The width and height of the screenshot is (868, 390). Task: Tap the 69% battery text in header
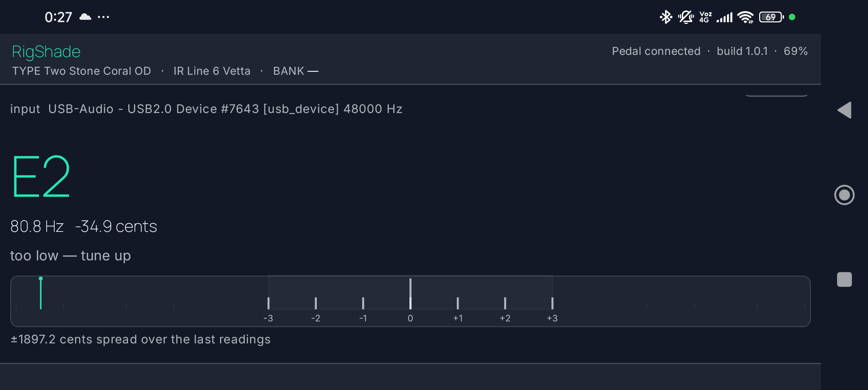[x=796, y=51]
